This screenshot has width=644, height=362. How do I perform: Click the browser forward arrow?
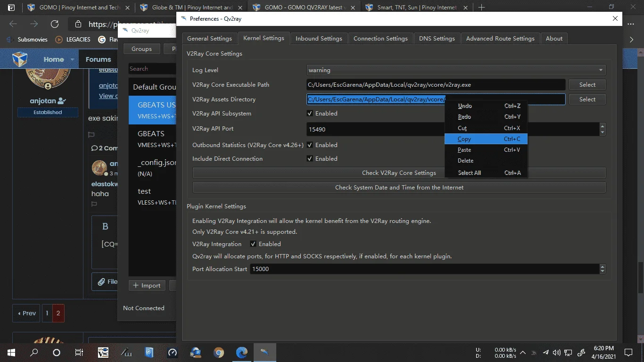pyautogui.click(x=34, y=24)
